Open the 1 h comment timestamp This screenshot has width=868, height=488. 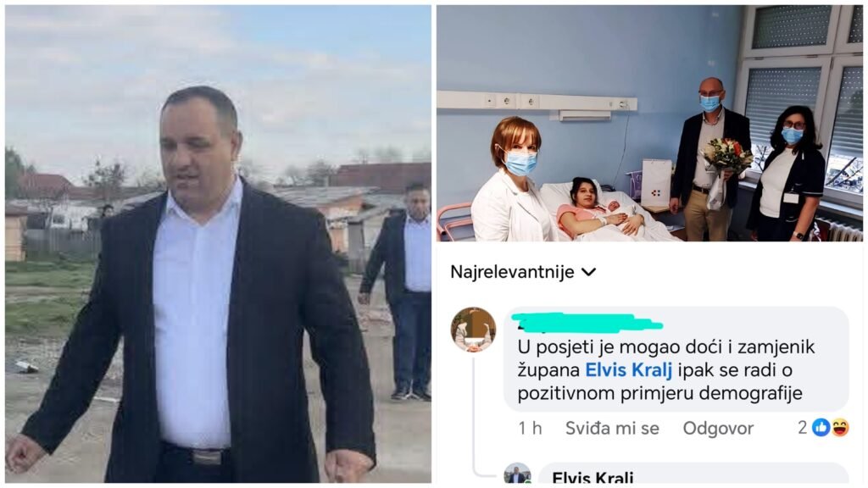coord(530,428)
